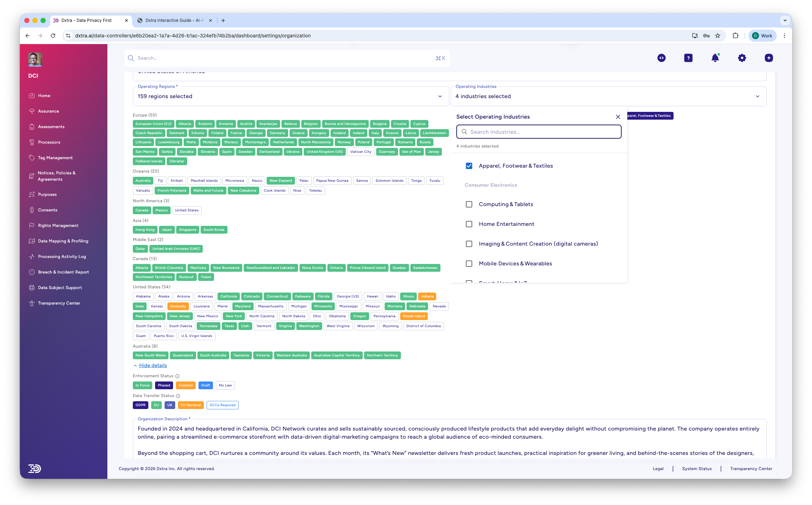This screenshot has height=505, width=812.
Task: Switch to the Dxtra Interactive Guide tab
Action: pyautogui.click(x=173, y=20)
